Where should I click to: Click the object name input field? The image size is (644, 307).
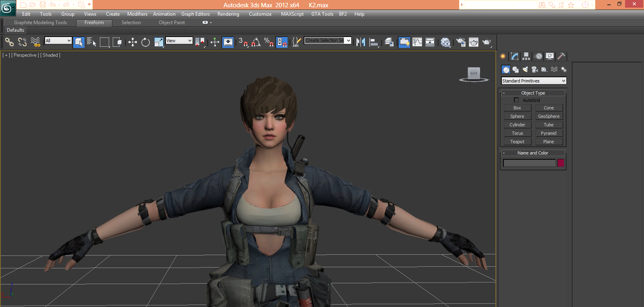tap(530, 163)
